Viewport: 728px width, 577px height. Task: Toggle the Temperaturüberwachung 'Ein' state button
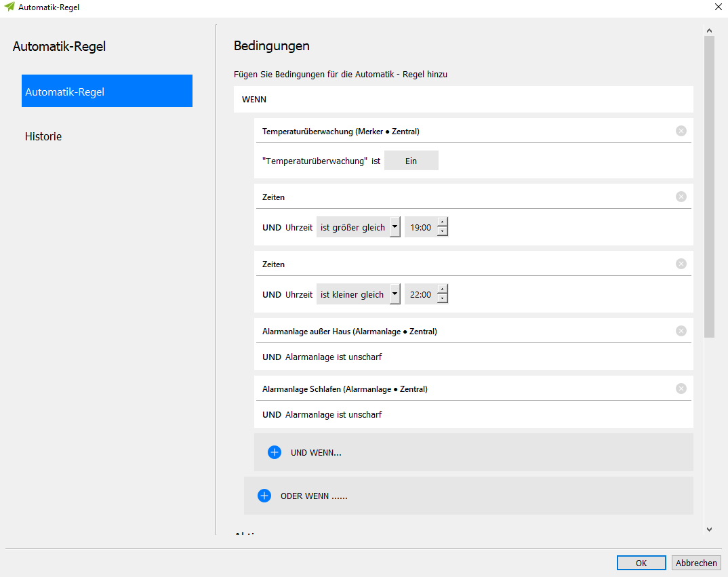(411, 161)
